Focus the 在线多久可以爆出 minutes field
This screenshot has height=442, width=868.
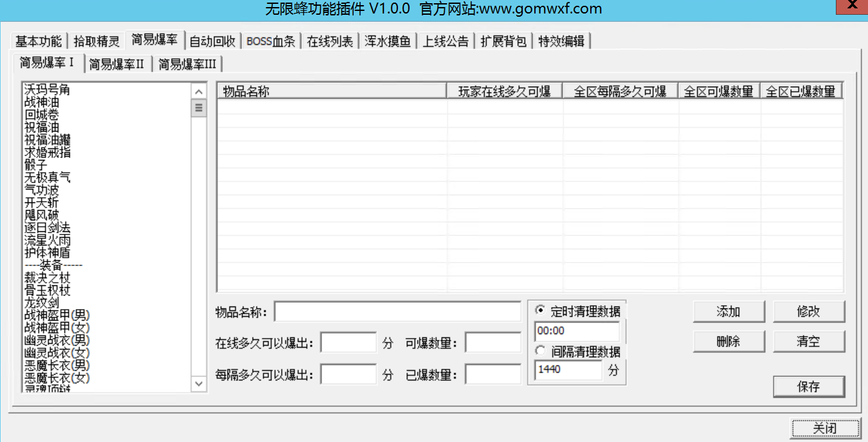click(348, 343)
